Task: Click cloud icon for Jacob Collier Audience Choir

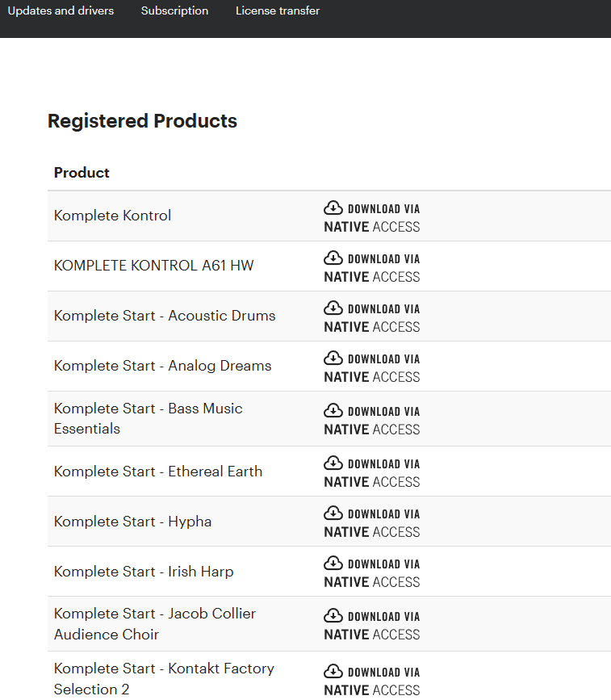Action: pos(333,615)
